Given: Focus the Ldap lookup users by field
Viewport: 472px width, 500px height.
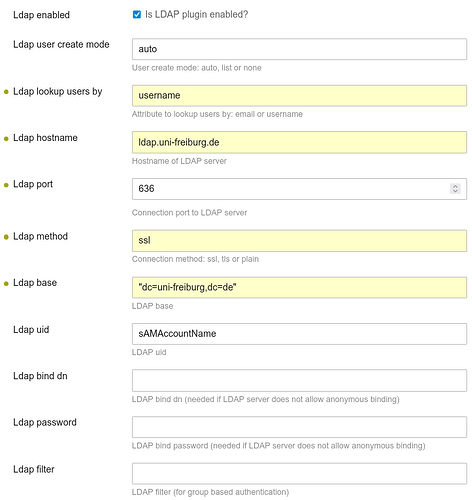Looking at the screenshot, I should 299,96.
